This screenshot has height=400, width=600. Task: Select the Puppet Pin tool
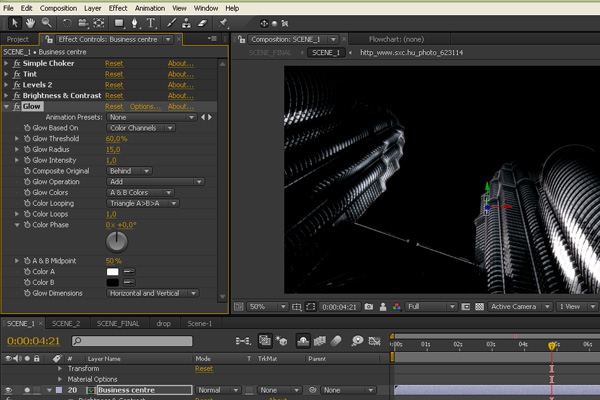click(223, 23)
